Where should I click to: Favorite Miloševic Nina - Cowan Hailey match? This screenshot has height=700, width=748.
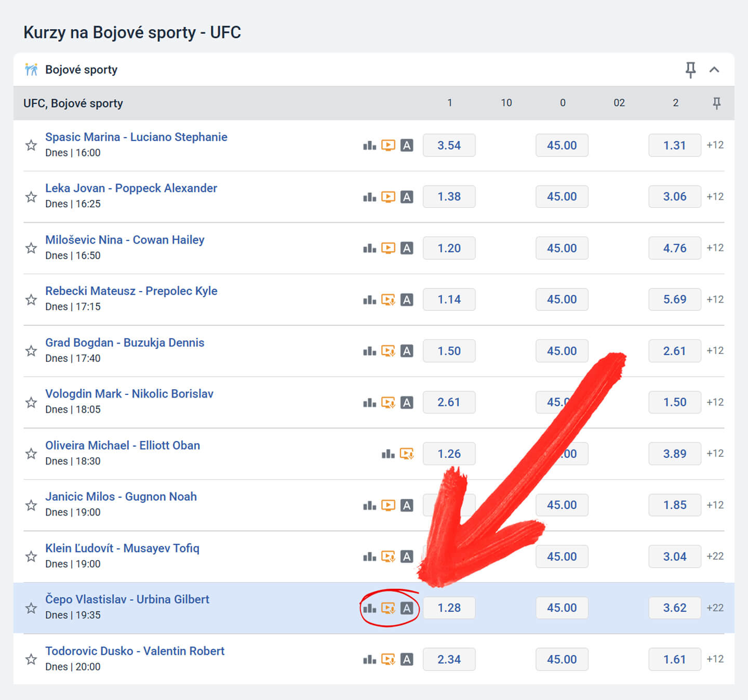coord(31,248)
